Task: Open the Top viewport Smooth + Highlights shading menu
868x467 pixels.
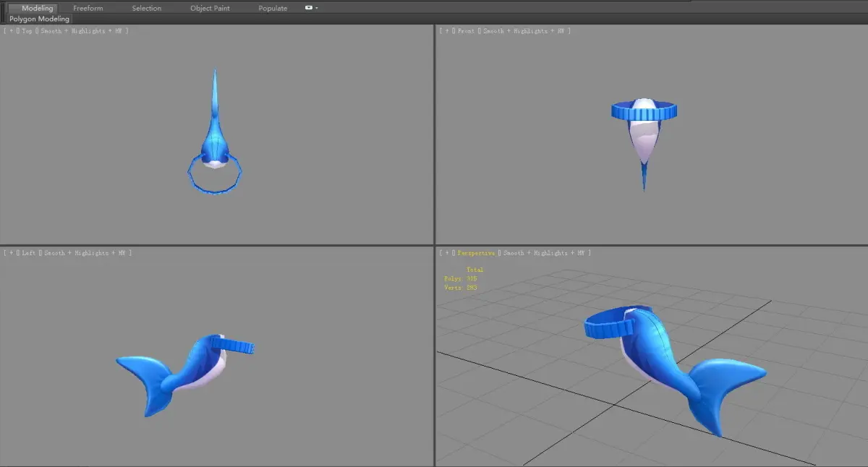Action: point(82,31)
